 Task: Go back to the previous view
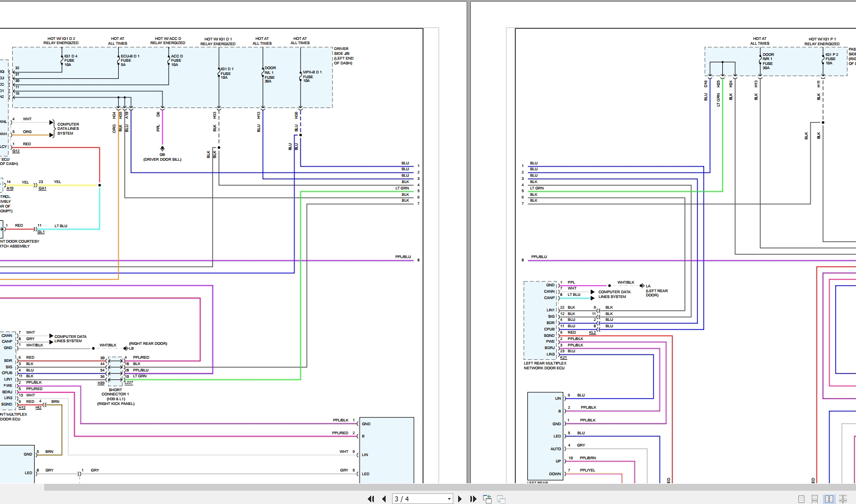pos(486,499)
